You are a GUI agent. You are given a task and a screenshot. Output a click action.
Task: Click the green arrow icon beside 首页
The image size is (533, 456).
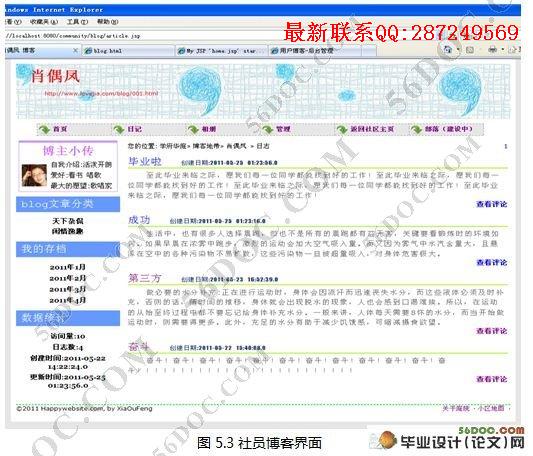44,129
